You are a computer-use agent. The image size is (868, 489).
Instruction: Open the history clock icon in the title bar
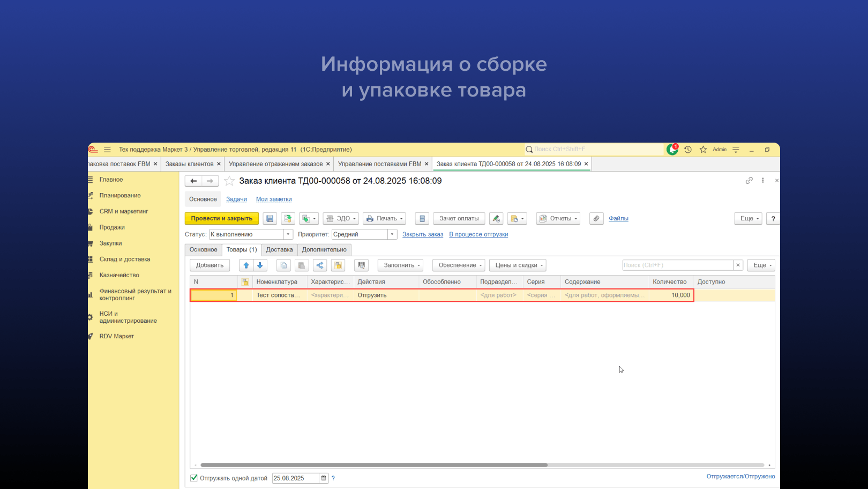pyautogui.click(x=688, y=150)
